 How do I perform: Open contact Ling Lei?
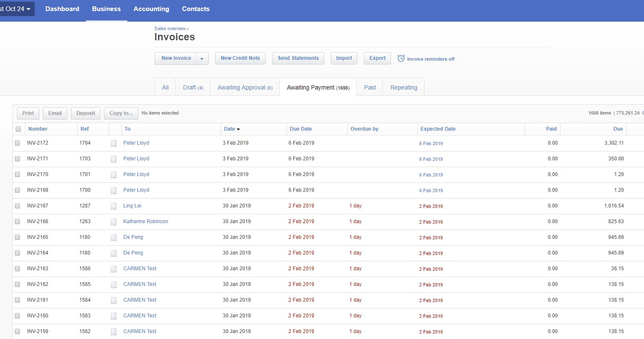[132, 206]
